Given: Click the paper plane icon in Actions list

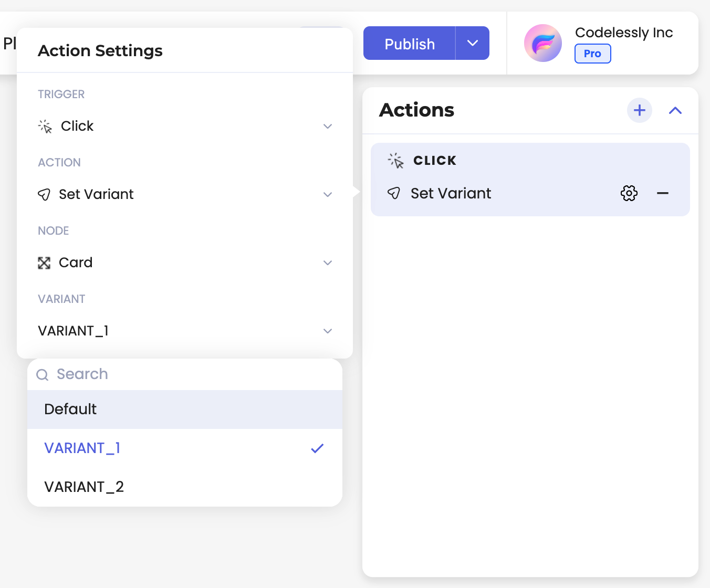Looking at the screenshot, I should [394, 193].
